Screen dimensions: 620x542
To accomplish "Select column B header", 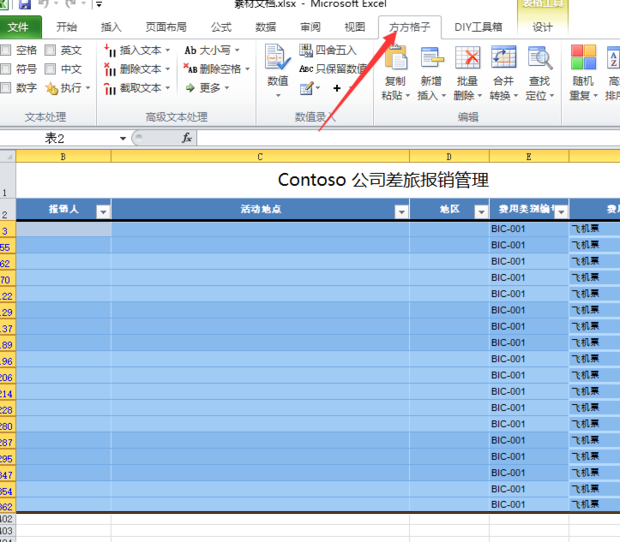I will click(x=63, y=157).
